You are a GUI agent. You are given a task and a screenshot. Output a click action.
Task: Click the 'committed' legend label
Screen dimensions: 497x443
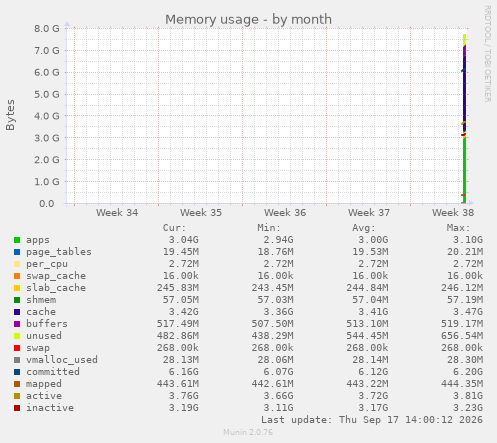(53, 372)
